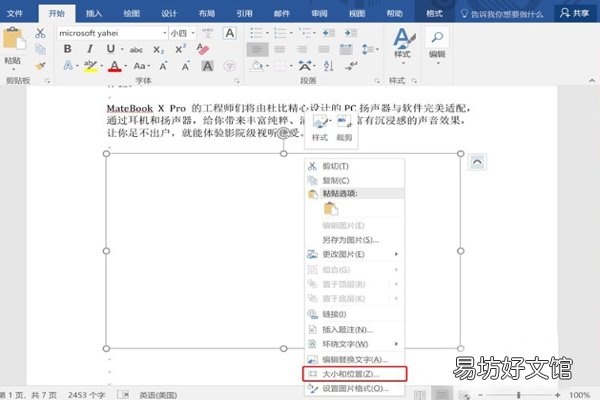Screen dimensions: 600x400
Task: Click the Crop (裁剪) button in mini toolbar
Action: click(x=344, y=128)
